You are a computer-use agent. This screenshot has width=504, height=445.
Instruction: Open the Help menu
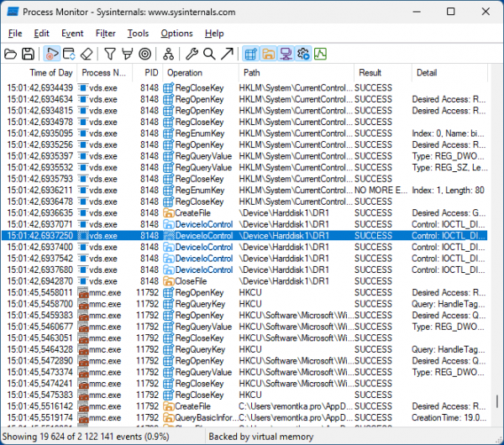click(x=214, y=34)
